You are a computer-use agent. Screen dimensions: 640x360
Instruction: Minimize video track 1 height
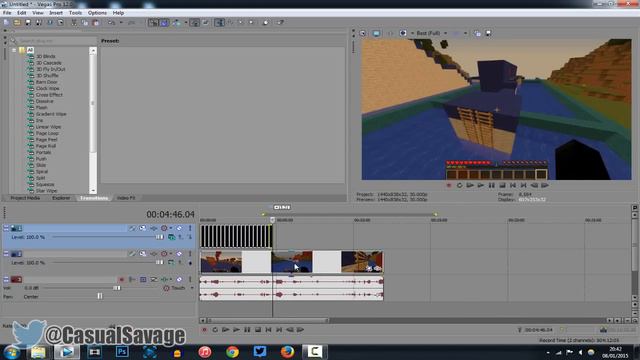[x=6, y=228]
